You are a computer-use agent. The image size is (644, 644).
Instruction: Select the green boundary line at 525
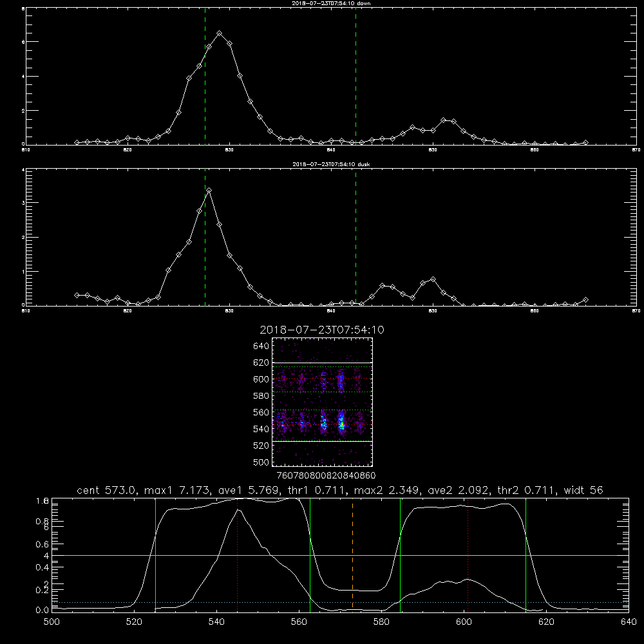pyautogui.click(x=155, y=554)
